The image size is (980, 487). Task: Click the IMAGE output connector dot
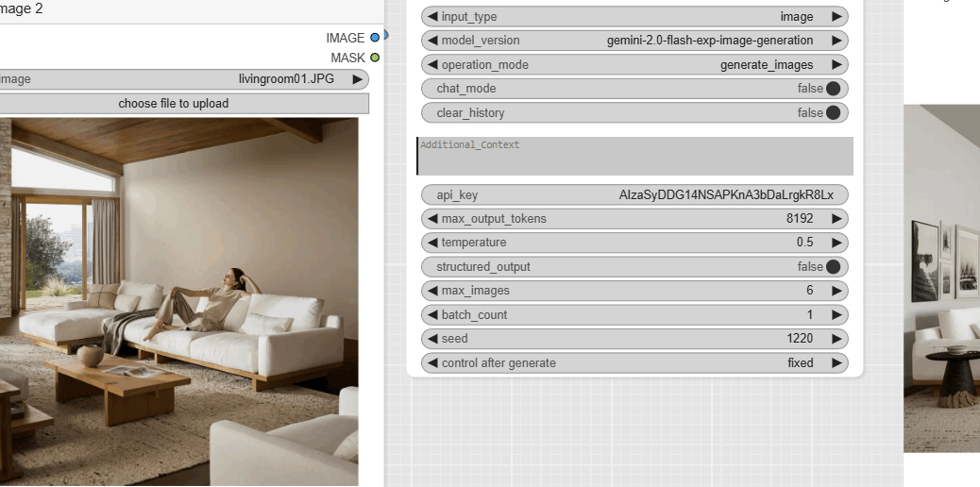375,38
